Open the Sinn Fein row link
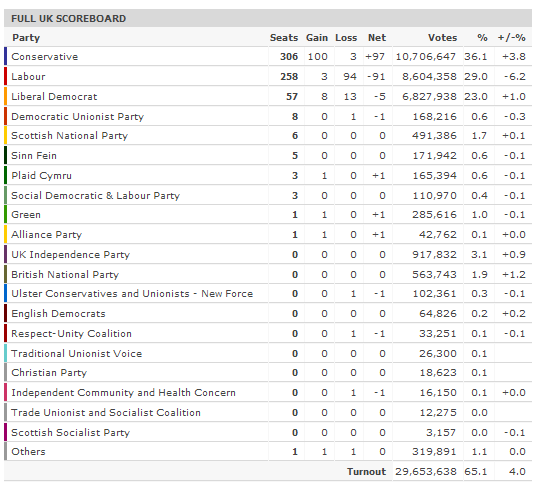536x485 pixels. [34, 156]
